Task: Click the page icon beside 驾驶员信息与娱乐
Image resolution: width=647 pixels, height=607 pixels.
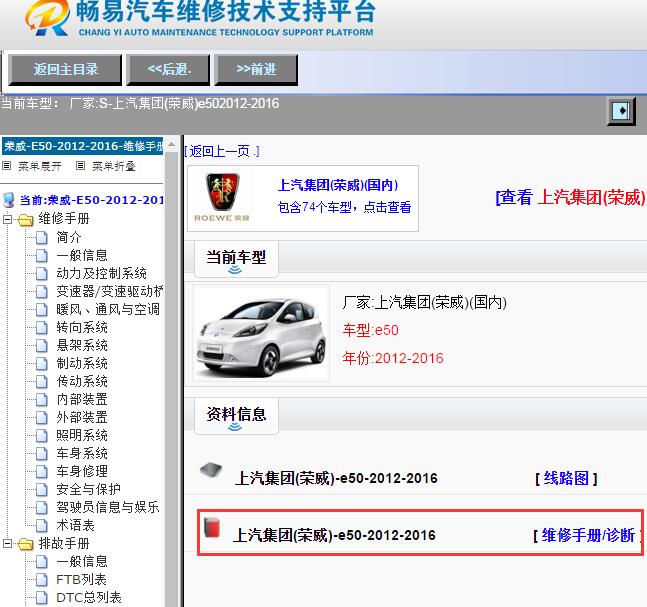Action: 42,508
